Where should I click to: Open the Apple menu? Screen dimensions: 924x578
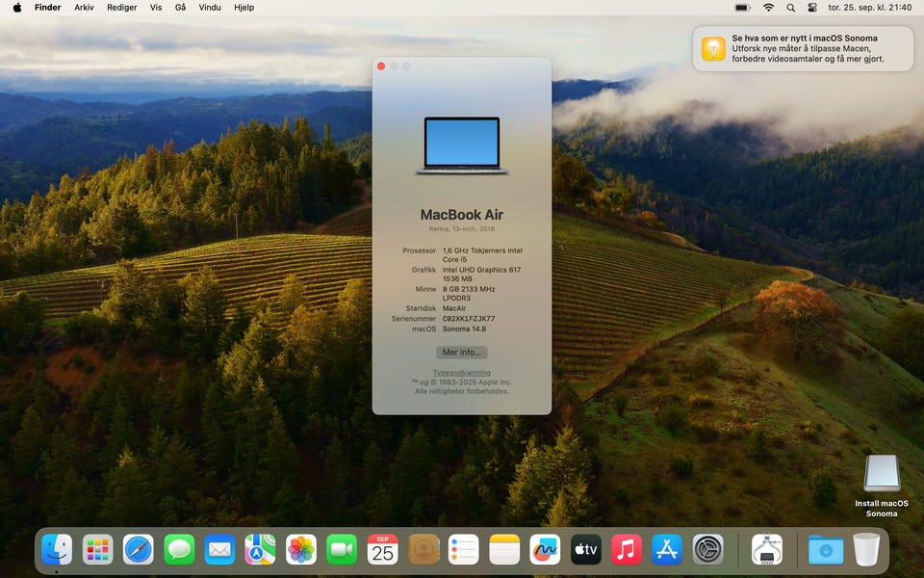click(16, 8)
